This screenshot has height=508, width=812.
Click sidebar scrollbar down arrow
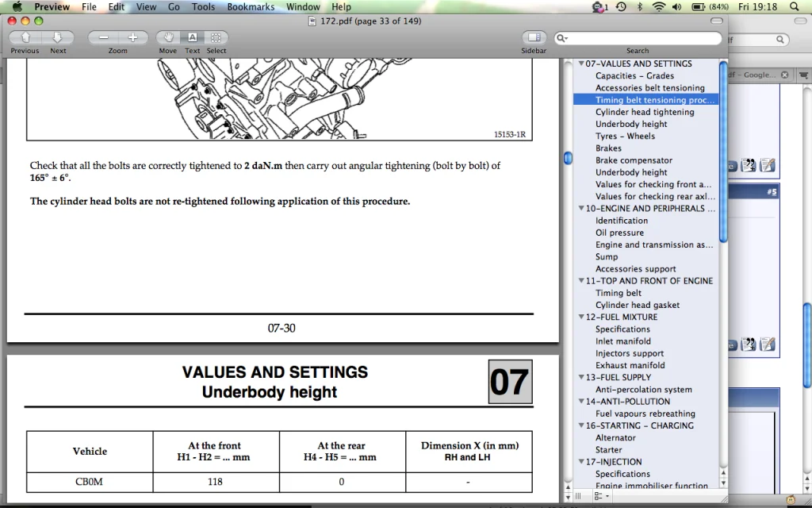(x=723, y=483)
